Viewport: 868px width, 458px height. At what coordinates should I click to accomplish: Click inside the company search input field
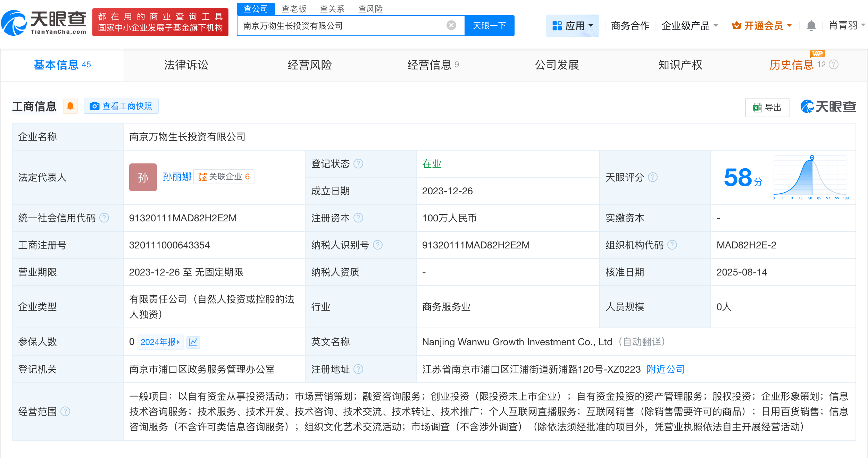pyautogui.click(x=347, y=25)
